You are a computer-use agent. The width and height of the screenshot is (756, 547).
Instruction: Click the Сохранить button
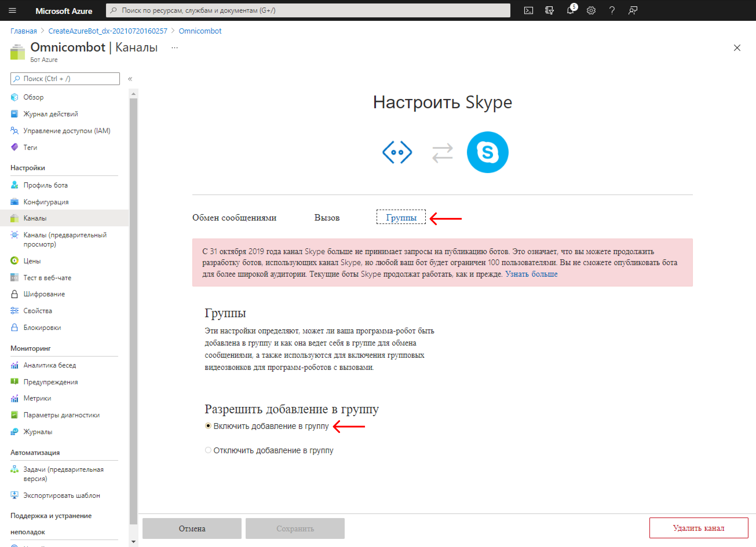click(295, 528)
